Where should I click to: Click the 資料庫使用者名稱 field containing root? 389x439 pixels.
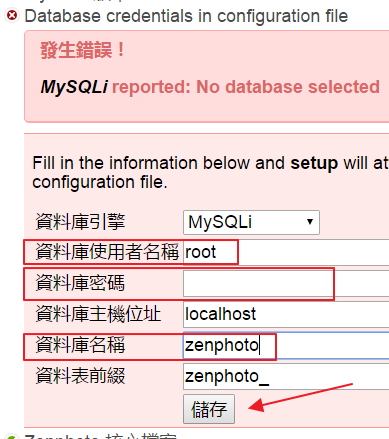[286, 252]
